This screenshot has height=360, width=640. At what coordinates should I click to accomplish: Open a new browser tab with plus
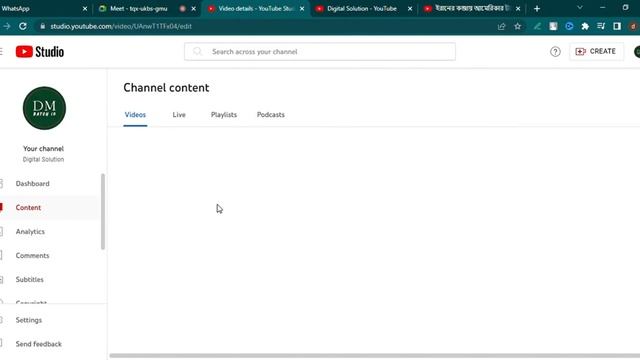pyautogui.click(x=537, y=9)
